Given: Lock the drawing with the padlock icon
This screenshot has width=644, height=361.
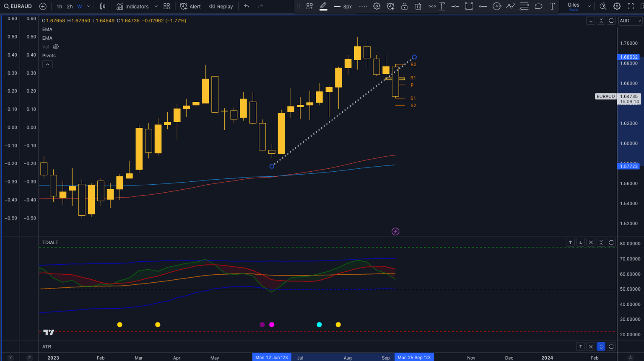Looking at the screenshot, I should pos(404,6).
